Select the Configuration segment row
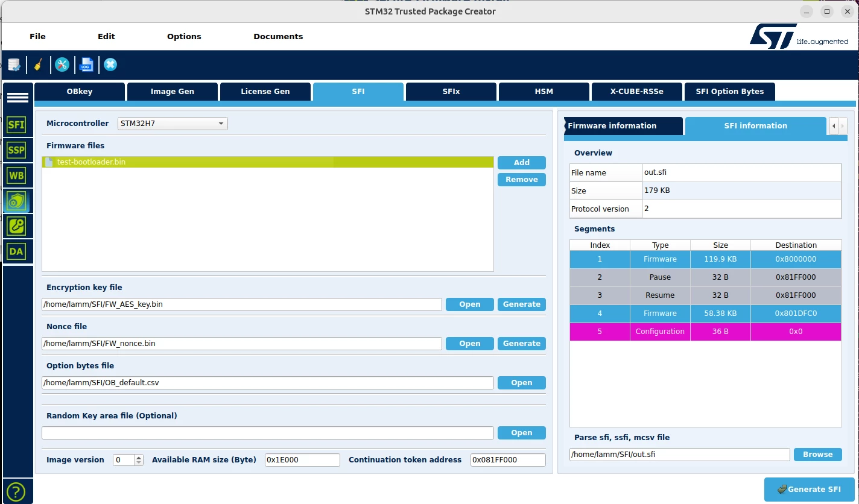Image resolution: width=859 pixels, height=504 pixels. (705, 332)
